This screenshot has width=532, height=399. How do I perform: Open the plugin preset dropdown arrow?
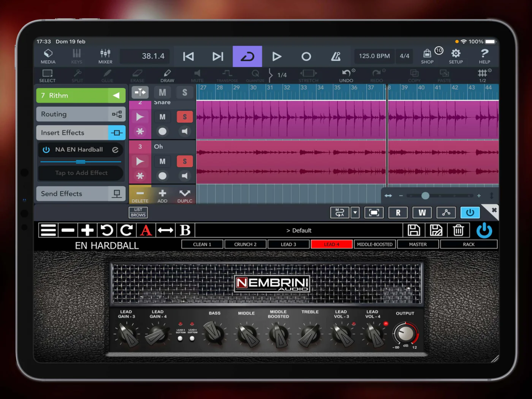(x=355, y=213)
